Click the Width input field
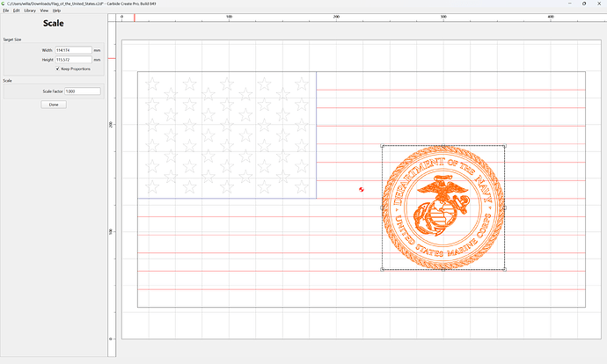Viewport: 607px width, 364px height. point(74,50)
